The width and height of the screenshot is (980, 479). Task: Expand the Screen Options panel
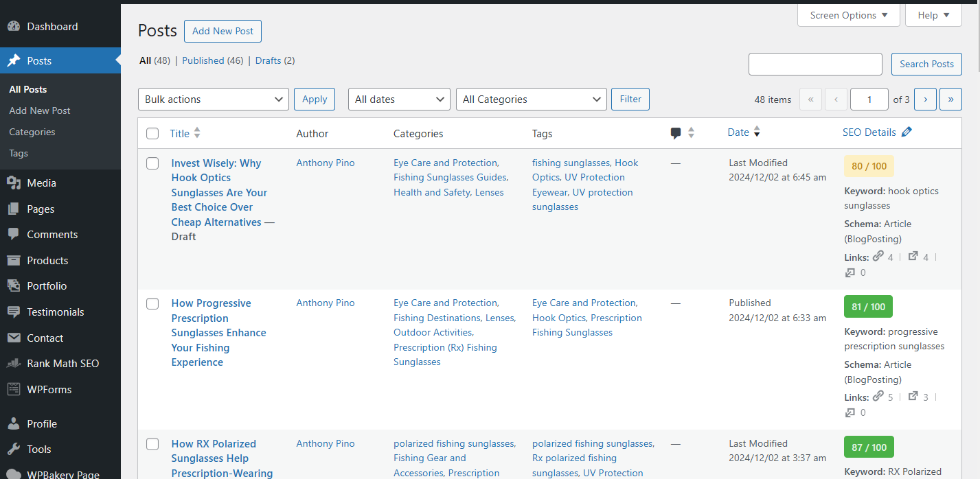pyautogui.click(x=849, y=15)
